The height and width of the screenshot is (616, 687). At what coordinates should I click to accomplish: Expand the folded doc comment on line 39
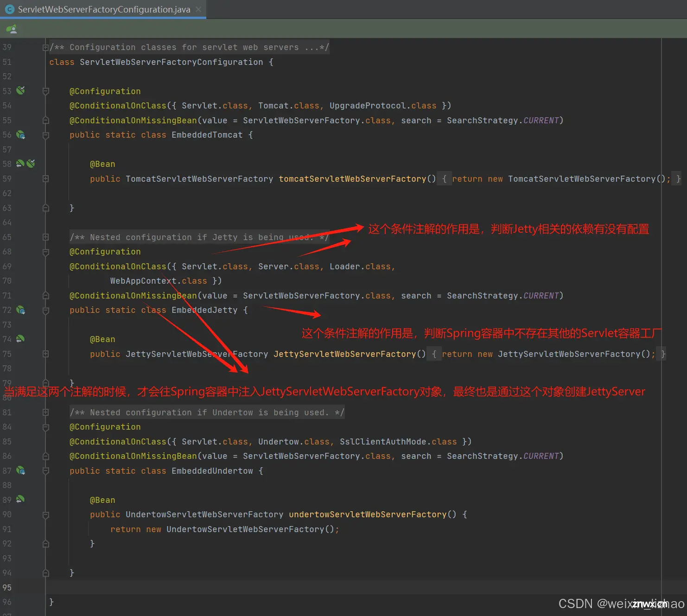coord(45,47)
